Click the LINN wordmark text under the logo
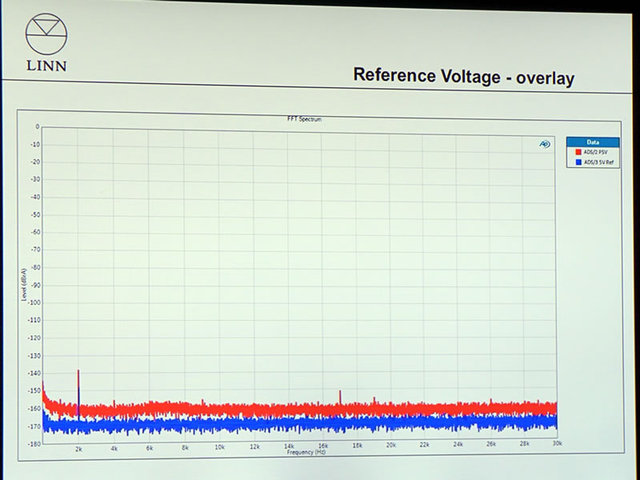The image size is (640, 480). coord(46,69)
